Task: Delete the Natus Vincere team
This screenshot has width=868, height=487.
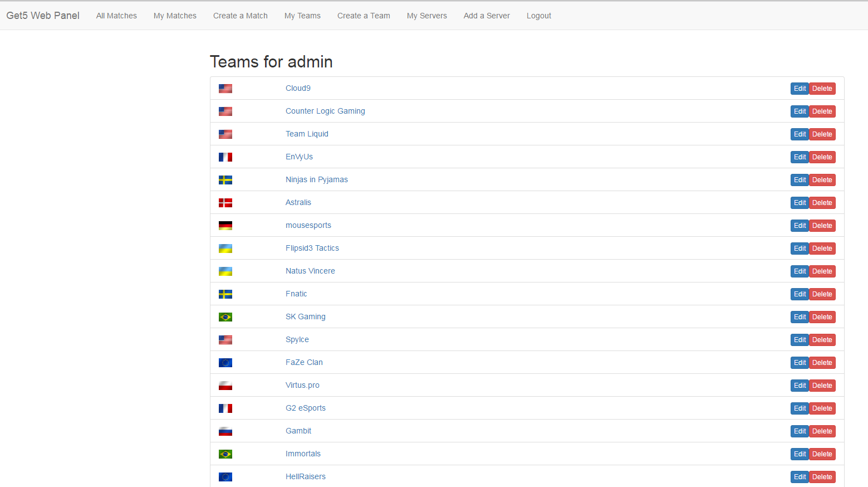Action: click(822, 271)
